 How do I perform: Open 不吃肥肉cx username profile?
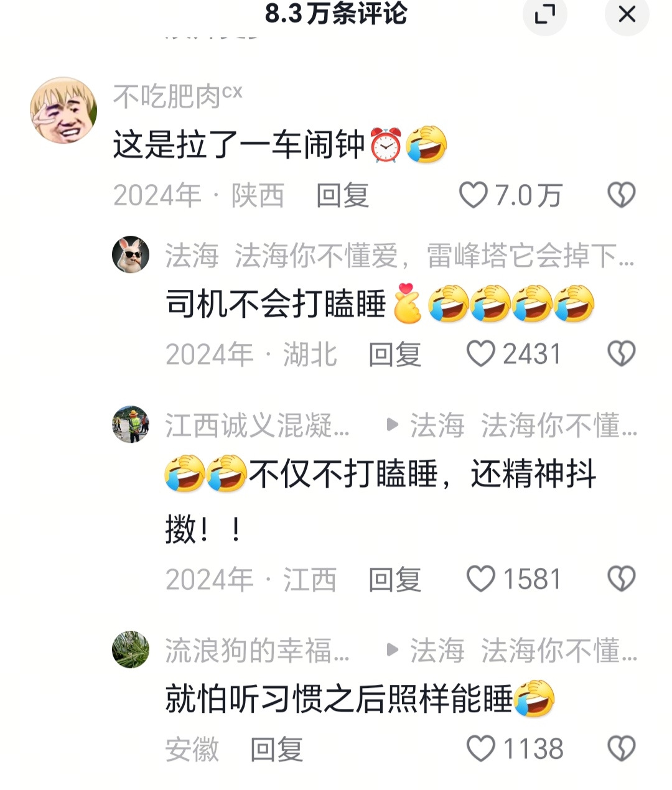[177, 96]
